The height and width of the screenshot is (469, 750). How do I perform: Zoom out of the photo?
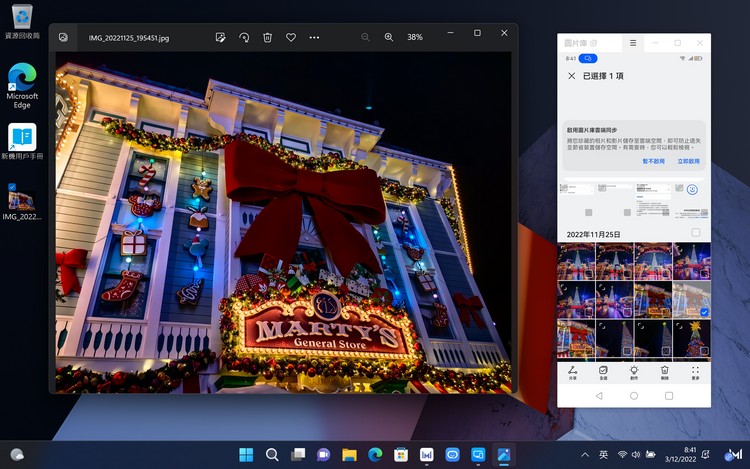[365, 37]
